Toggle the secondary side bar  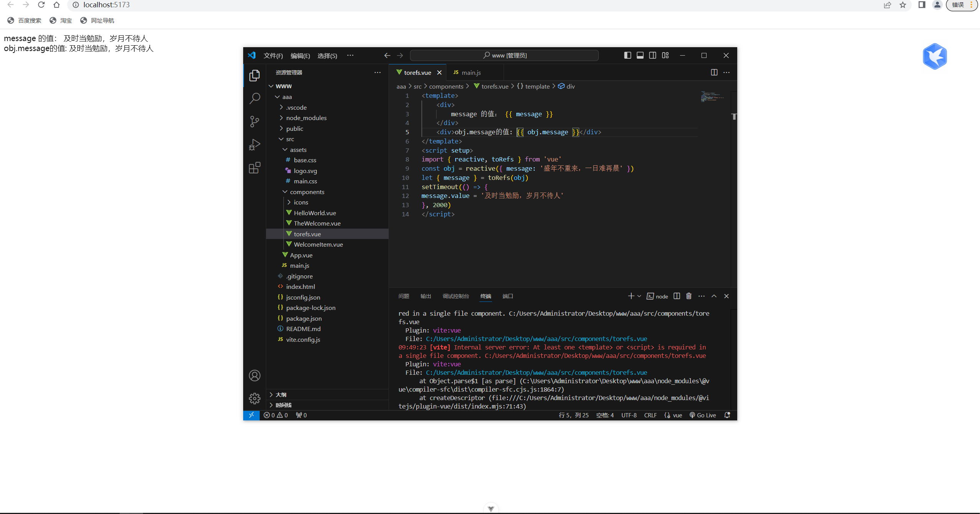coord(652,56)
